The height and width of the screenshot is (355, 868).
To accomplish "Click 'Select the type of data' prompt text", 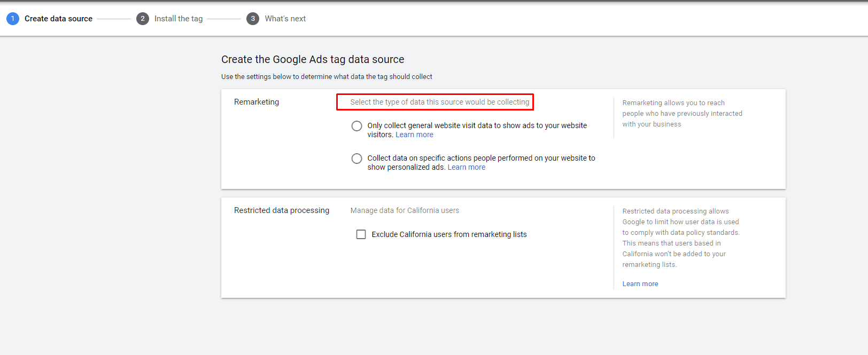I will coord(440,102).
